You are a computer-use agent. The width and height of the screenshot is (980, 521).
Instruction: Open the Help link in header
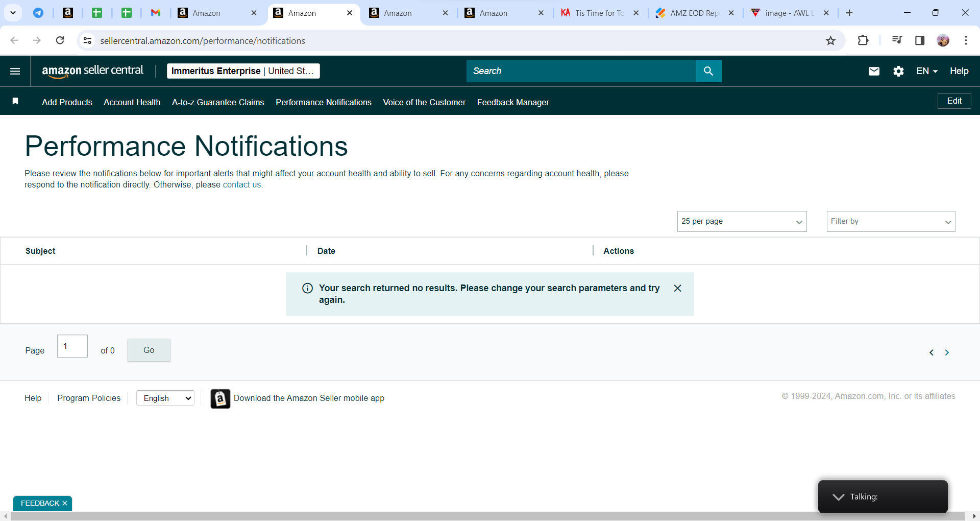tap(959, 71)
